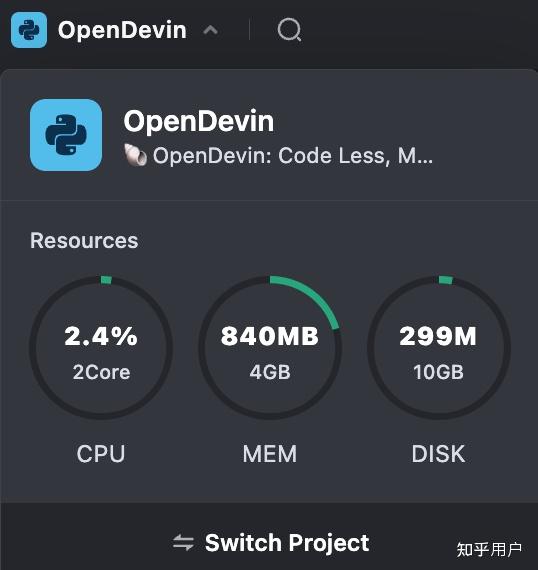This screenshot has height=570, width=538.
Task: Click the OpenDevin project name heading
Action: point(198,121)
